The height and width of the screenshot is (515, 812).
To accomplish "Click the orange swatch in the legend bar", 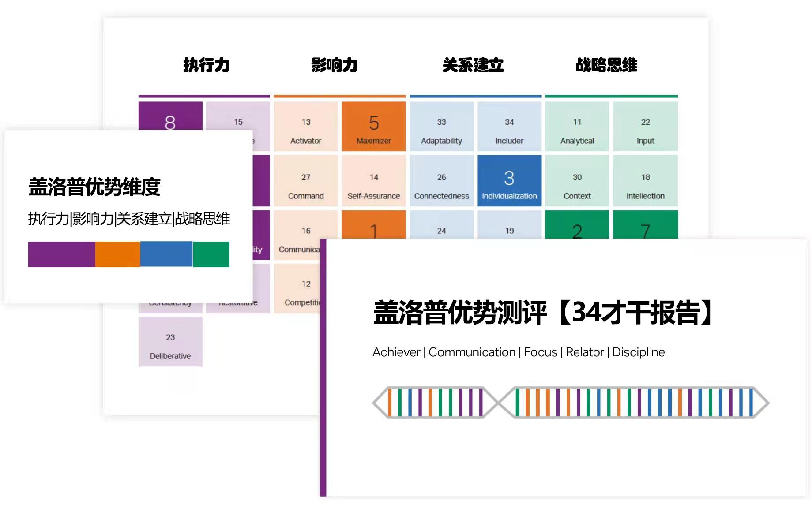I will pos(118,254).
